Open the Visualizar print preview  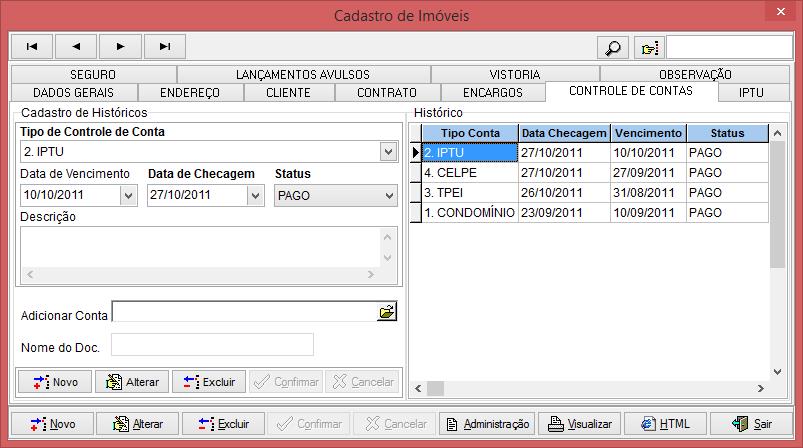point(580,424)
